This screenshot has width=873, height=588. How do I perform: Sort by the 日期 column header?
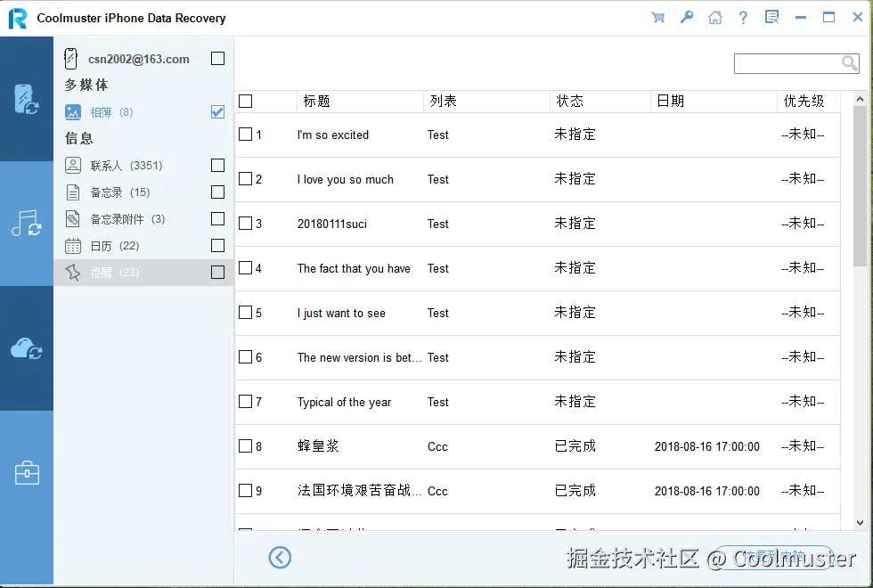(714, 102)
